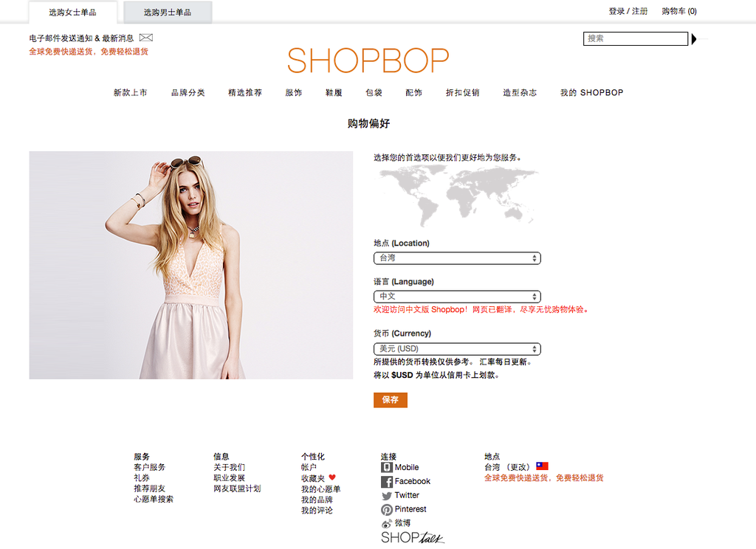Open the 礼券 footer link

tap(142, 477)
